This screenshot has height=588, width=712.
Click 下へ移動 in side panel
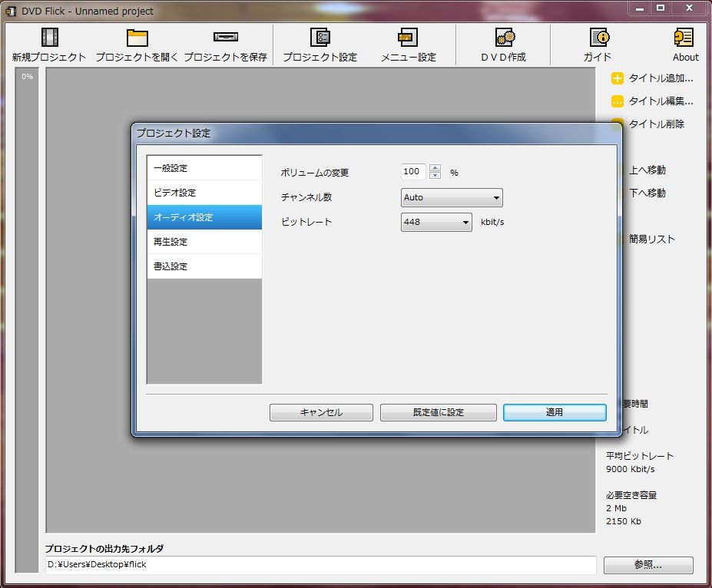pos(647,193)
